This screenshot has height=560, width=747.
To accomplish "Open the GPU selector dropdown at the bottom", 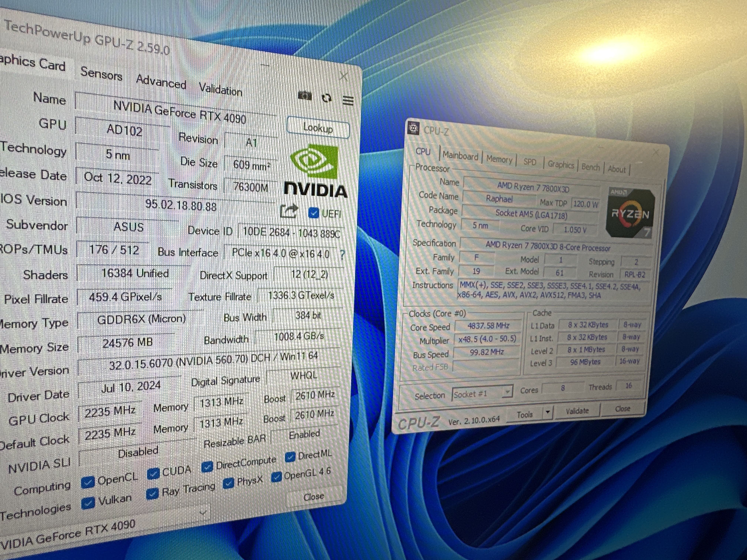I will click(x=203, y=513).
